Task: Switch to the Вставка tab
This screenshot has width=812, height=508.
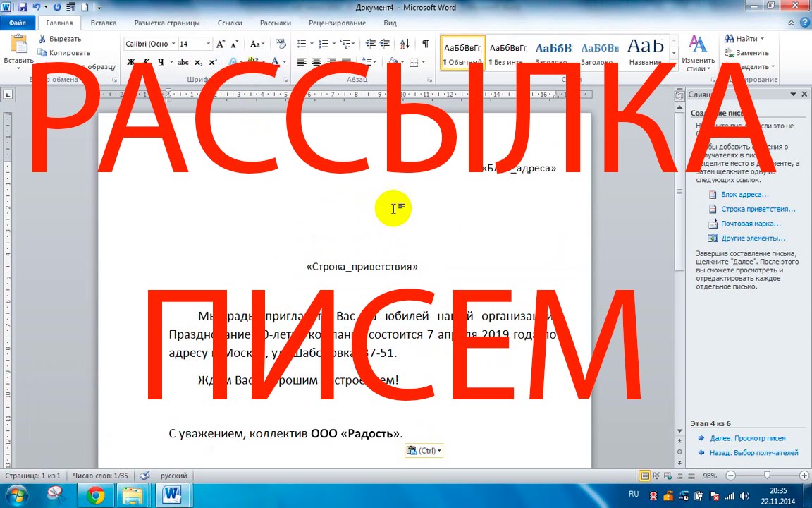Action: click(103, 23)
